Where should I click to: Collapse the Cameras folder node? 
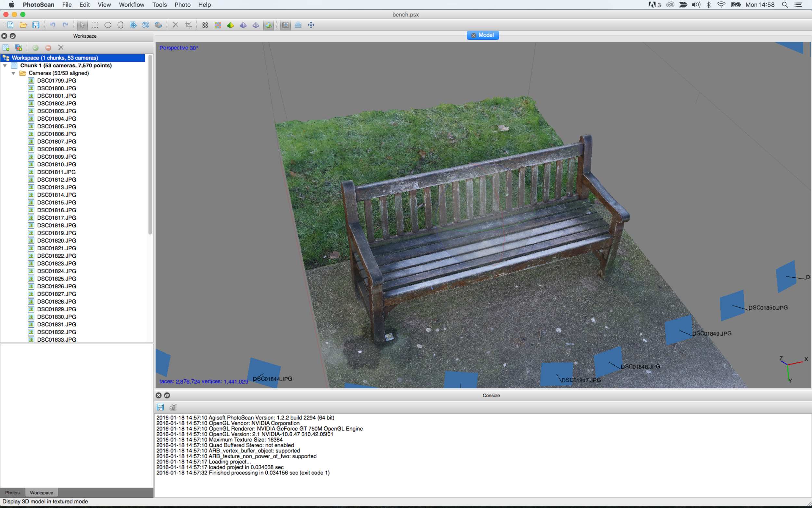click(x=13, y=73)
